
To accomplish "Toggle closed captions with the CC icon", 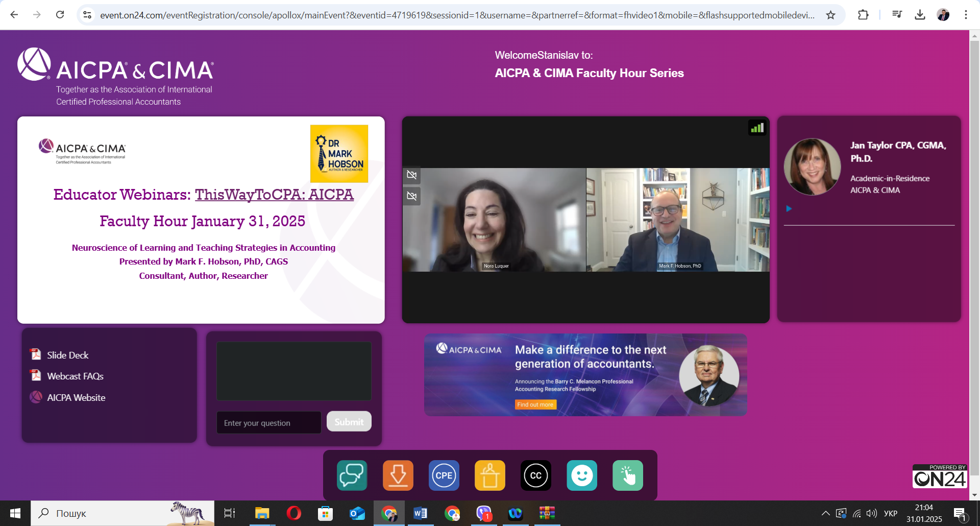I will 536,475.
